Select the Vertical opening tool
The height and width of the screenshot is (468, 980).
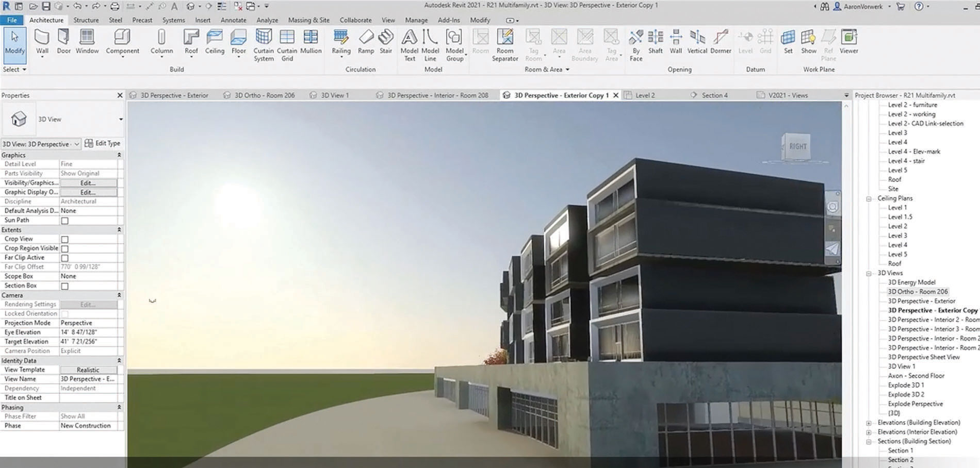pyautogui.click(x=697, y=42)
